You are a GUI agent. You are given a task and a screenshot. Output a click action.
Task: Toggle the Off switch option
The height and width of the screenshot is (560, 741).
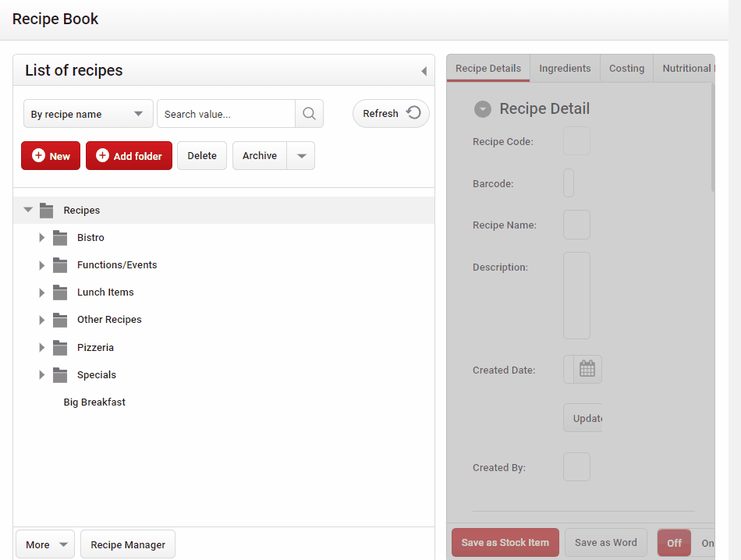675,543
